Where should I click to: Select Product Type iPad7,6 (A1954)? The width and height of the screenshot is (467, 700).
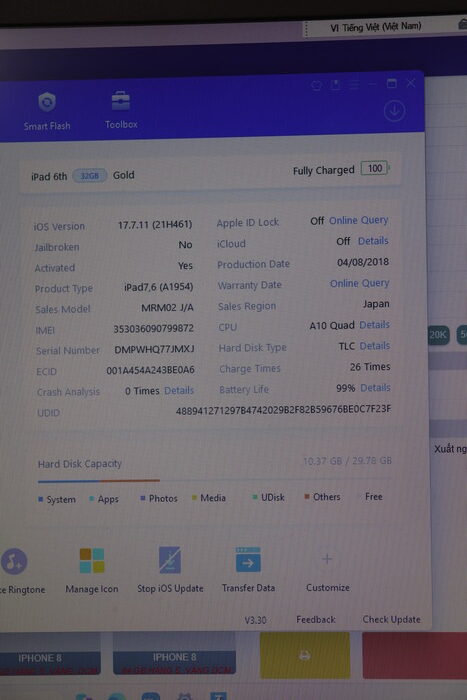coord(158,287)
